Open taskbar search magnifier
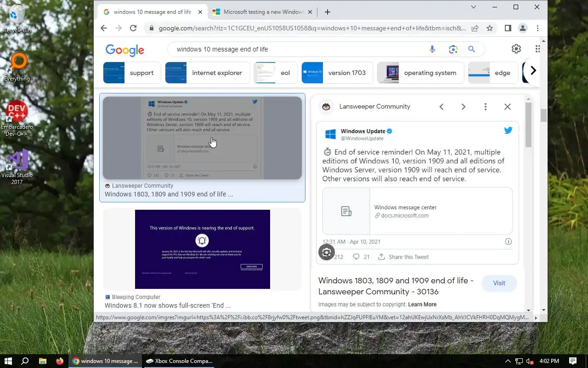The height and width of the screenshot is (368, 588). (x=25, y=361)
